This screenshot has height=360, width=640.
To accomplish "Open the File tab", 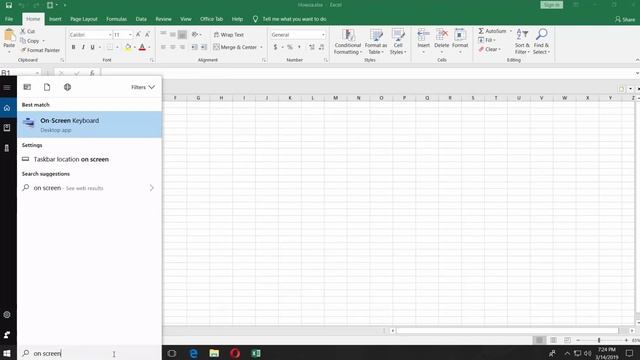I will [9, 19].
